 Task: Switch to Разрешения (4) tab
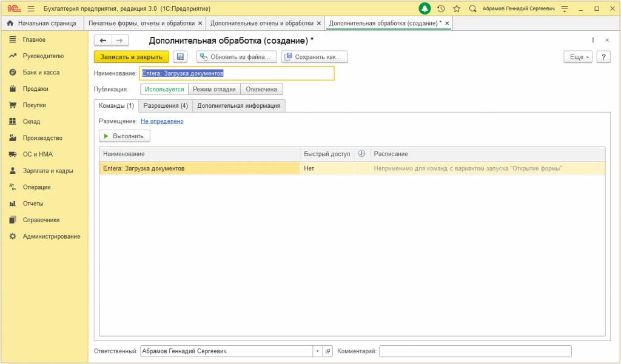[x=166, y=105]
